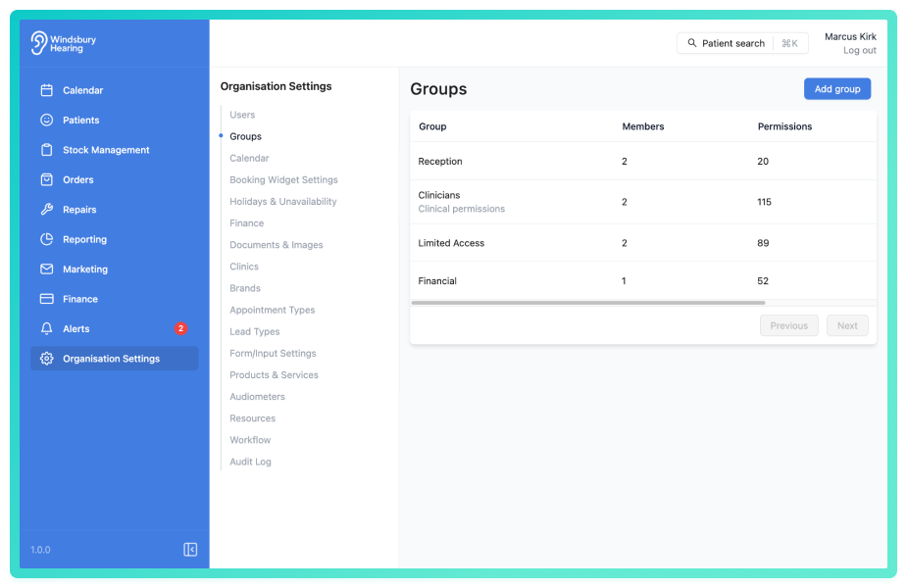The image size is (907, 588).
Task: Click the 89 permissions value
Action: pyautogui.click(x=763, y=243)
